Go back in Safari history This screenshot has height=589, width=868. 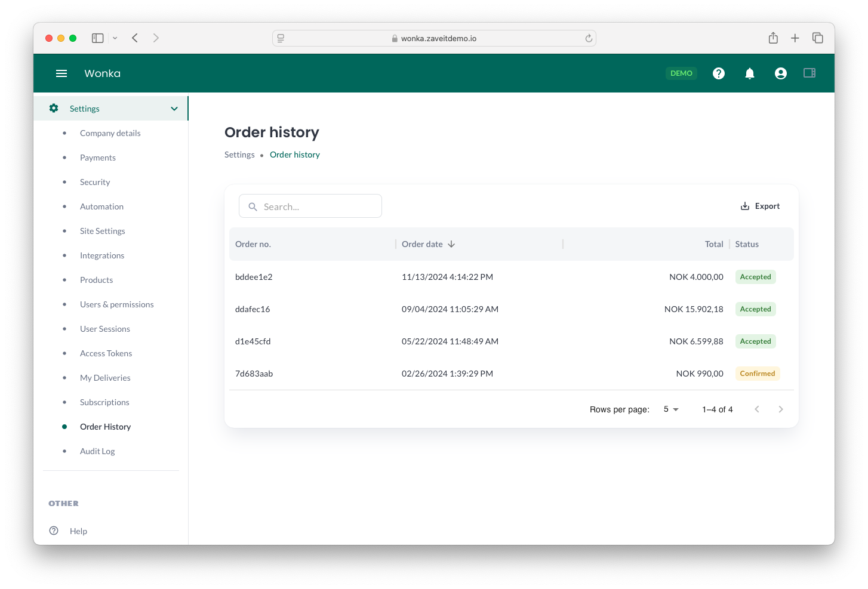[x=135, y=38]
